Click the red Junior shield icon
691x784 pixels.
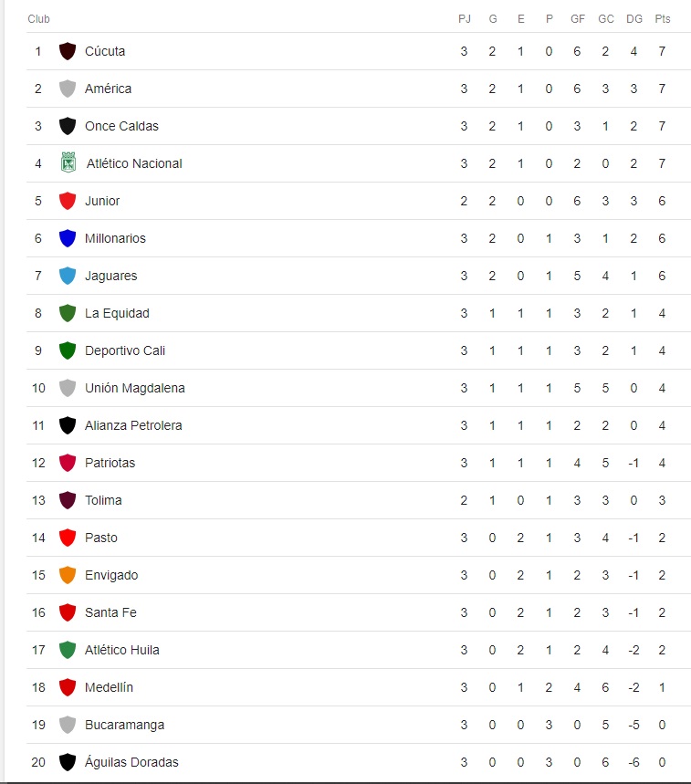[67, 201]
